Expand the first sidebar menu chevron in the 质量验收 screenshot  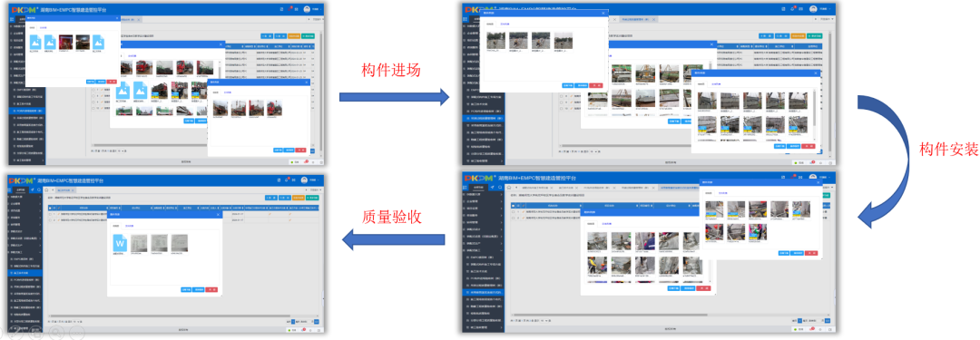pos(40,197)
